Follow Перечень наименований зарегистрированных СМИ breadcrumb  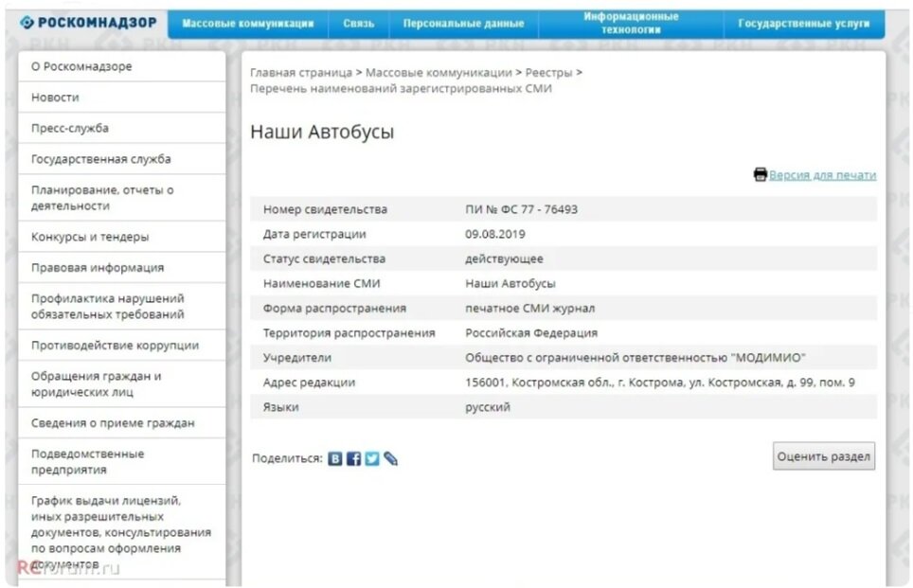tap(401, 88)
